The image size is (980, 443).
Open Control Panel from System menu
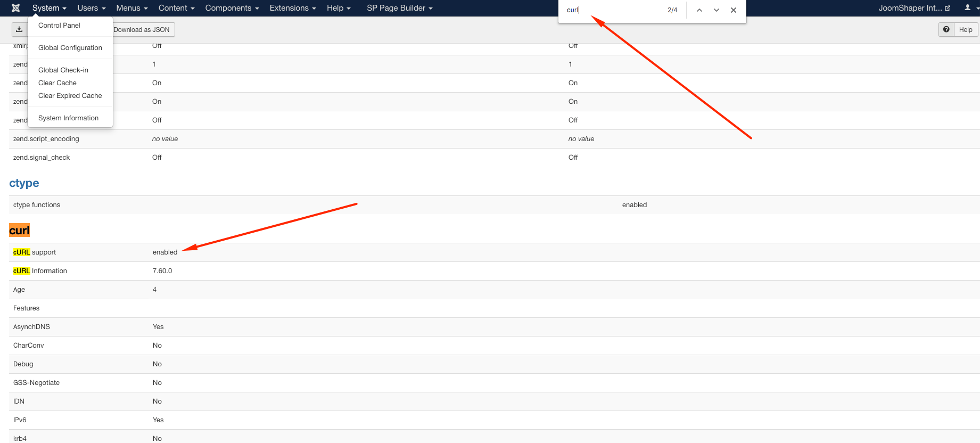pos(59,26)
